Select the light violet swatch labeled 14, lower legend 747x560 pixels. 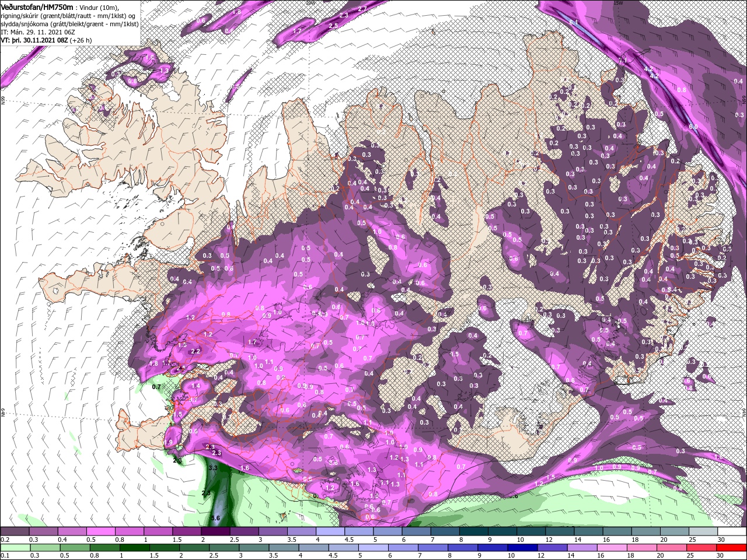[582, 548]
